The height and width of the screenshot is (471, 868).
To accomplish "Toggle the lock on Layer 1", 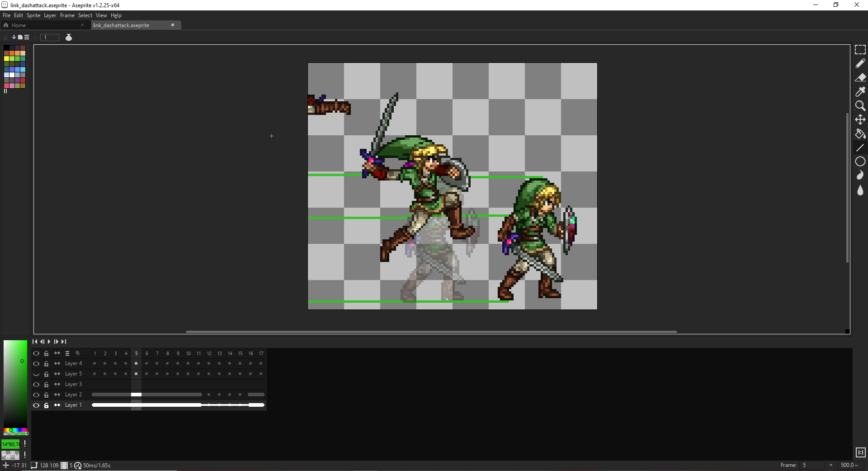I will tap(46, 405).
